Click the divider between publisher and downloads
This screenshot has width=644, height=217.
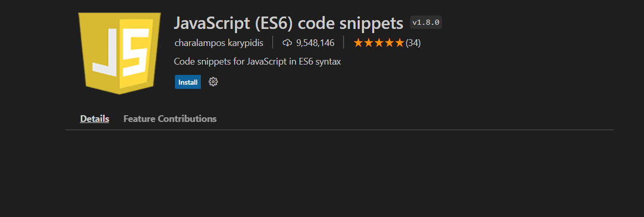[273, 43]
